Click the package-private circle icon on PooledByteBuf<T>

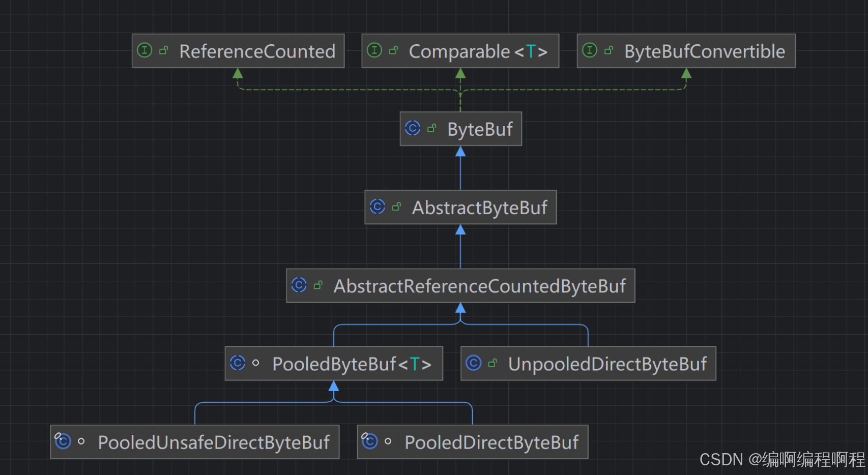point(256,363)
